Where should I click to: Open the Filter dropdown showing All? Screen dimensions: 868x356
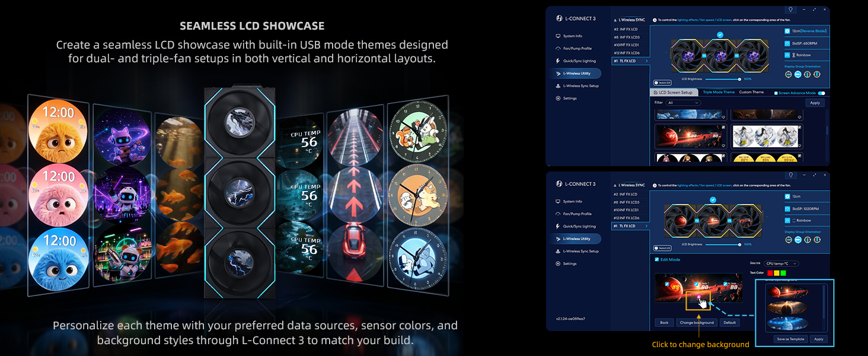[684, 103]
